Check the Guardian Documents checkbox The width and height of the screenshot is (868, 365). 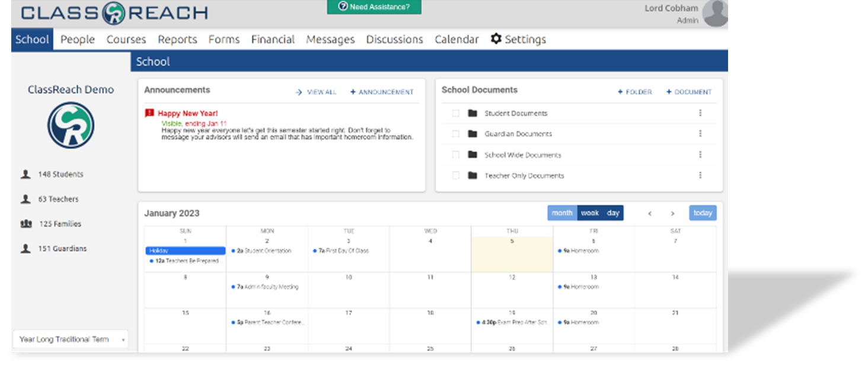point(454,134)
